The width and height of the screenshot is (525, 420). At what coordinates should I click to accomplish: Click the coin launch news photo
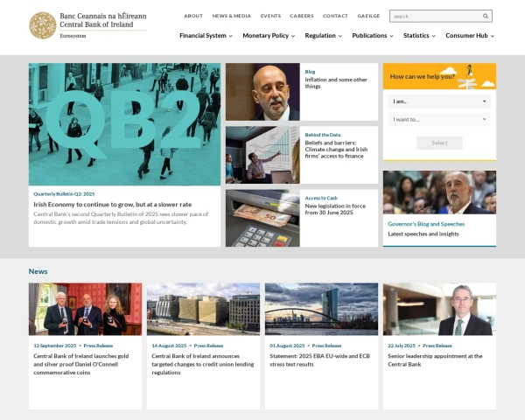tap(85, 309)
